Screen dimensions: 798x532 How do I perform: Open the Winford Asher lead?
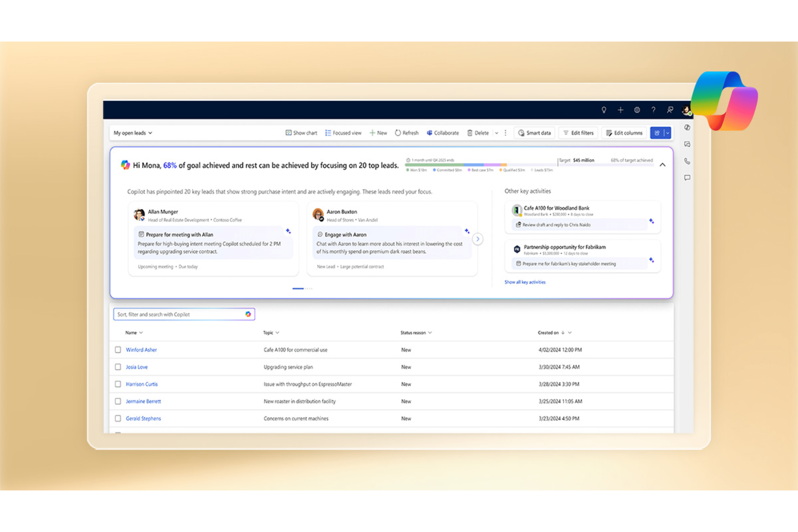(x=141, y=350)
